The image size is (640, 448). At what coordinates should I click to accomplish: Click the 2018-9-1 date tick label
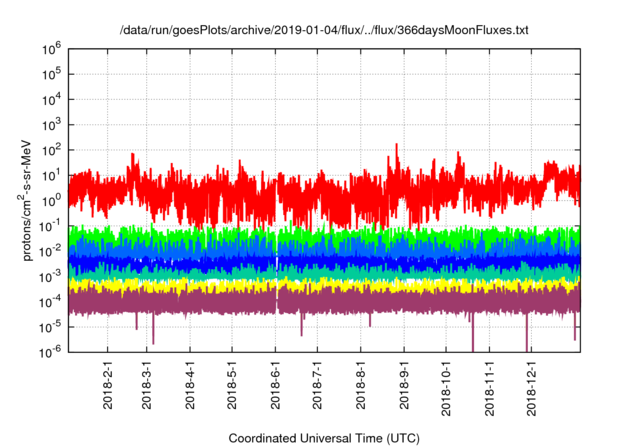404,385
